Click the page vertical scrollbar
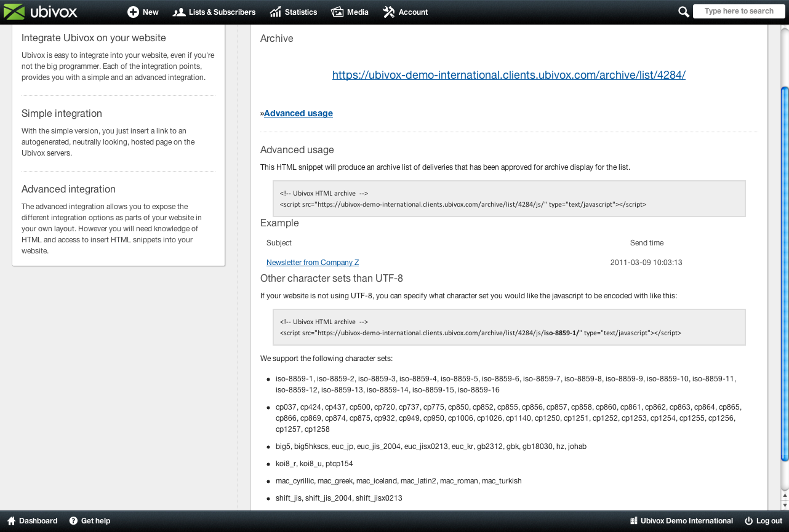 click(784, 274)
